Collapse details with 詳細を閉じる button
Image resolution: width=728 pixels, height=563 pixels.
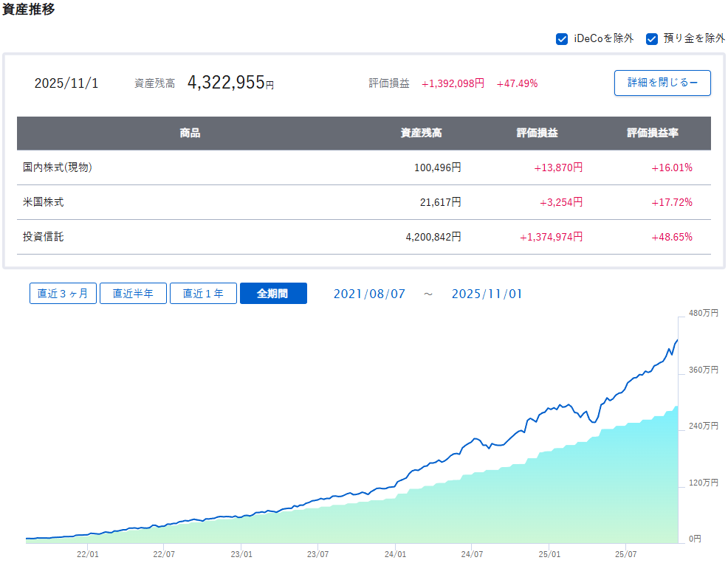pos(662,83)
